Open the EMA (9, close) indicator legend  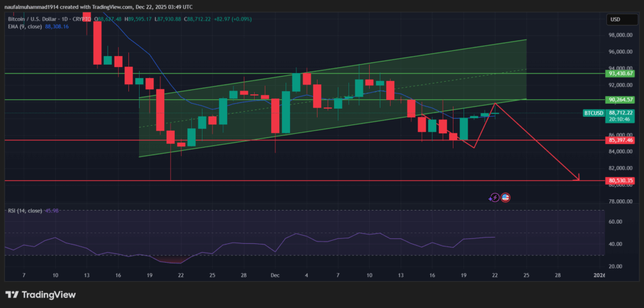click(x=25, y=28)
